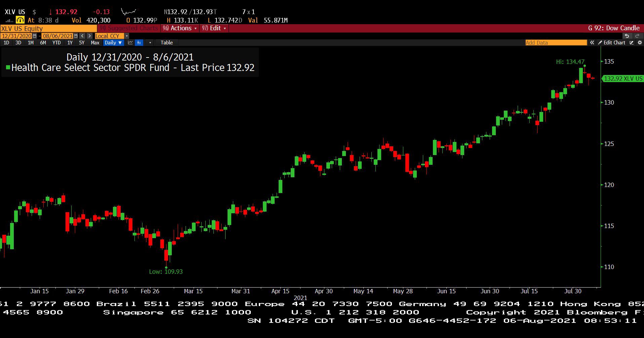
Task: Select the candle chart style icon
Action: (139, 43)
